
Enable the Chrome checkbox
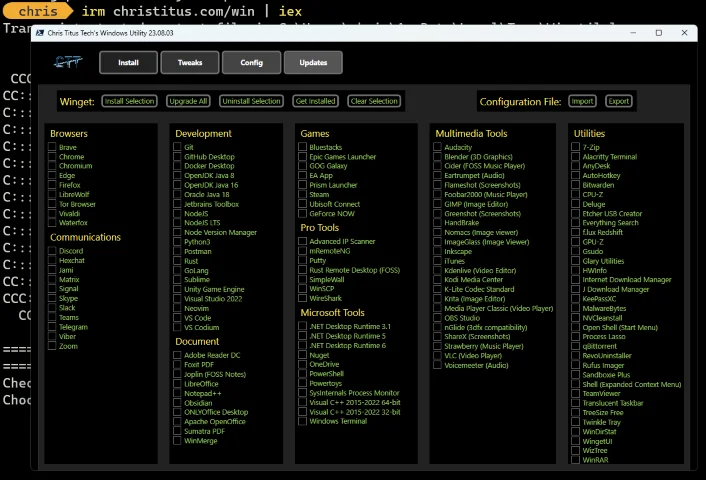click(52, 156)
